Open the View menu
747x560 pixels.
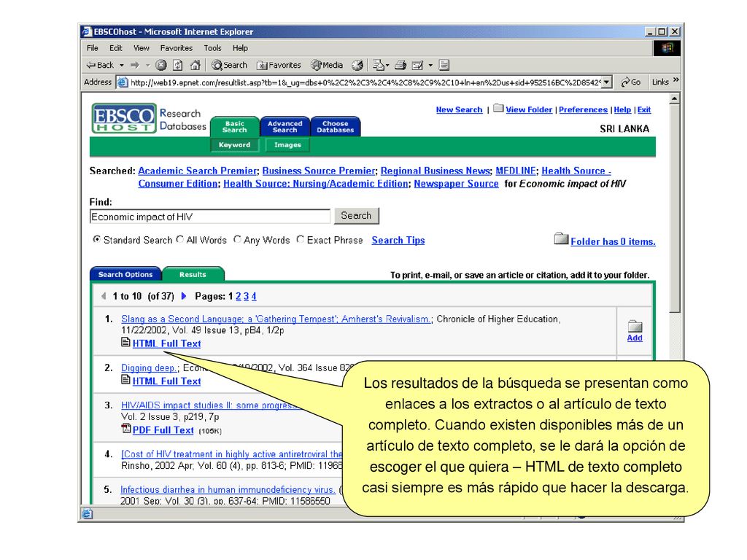(x=142, y=48)
